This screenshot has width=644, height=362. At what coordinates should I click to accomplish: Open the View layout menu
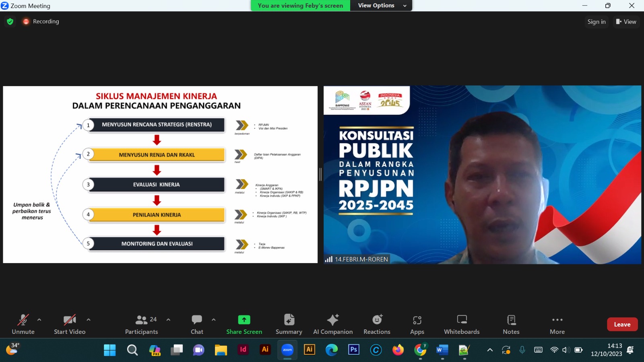click(x=626, y=22)
